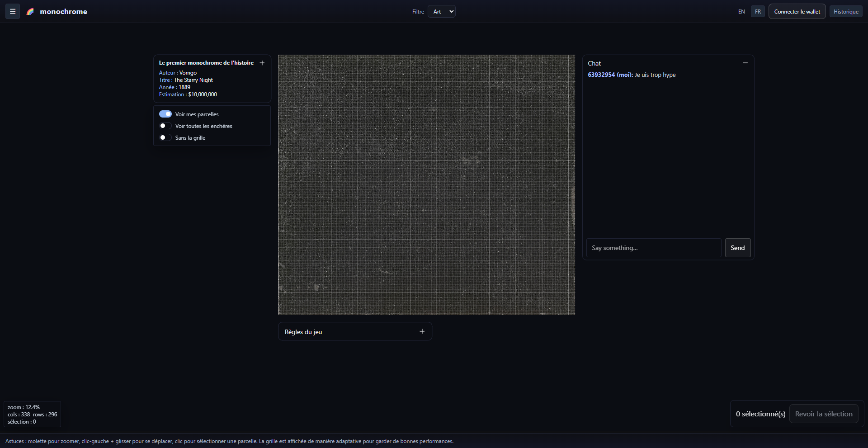
Task: Click the Auteur : Vomgo line
Action: coord(178,73)
